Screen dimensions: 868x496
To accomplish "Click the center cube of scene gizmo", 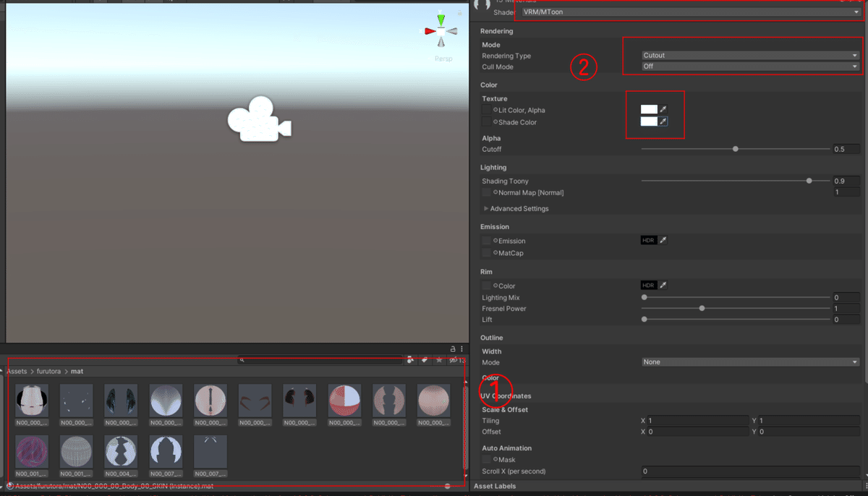I will point(441,31).
